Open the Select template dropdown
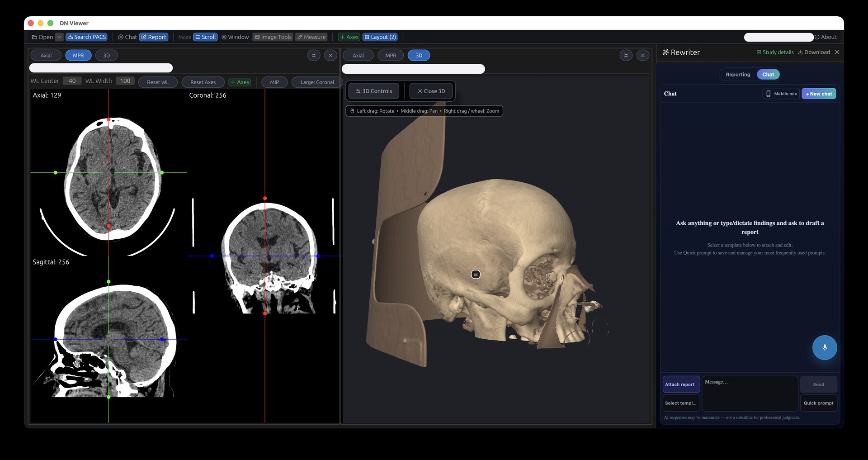This screenshot has width=868, height=460. click(681, 403)
